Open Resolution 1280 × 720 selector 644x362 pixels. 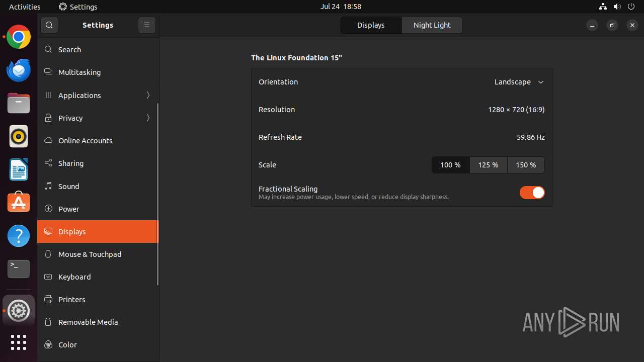[401, 110]
